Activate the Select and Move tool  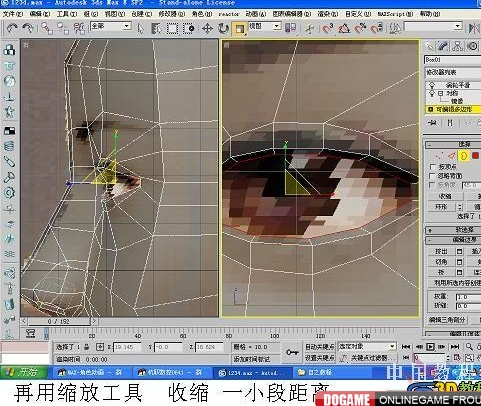(x=207, y=29)
